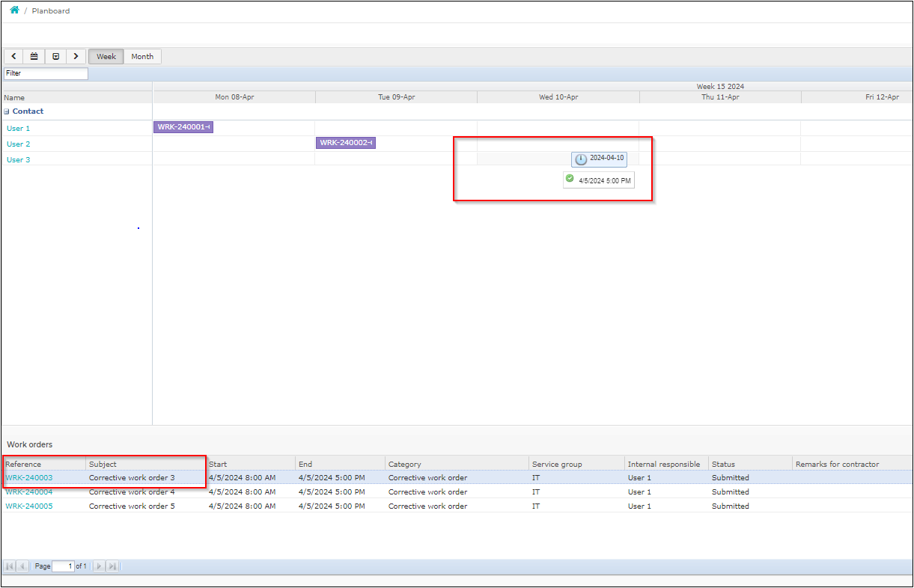
Task: Open WRK-240005 reference link
Action: coord(29,506)
